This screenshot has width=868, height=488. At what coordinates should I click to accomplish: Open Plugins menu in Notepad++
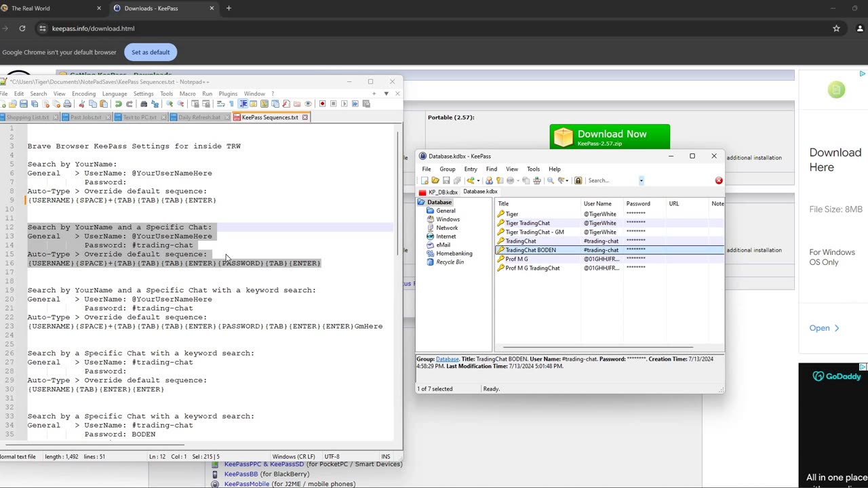pos(228,94)
